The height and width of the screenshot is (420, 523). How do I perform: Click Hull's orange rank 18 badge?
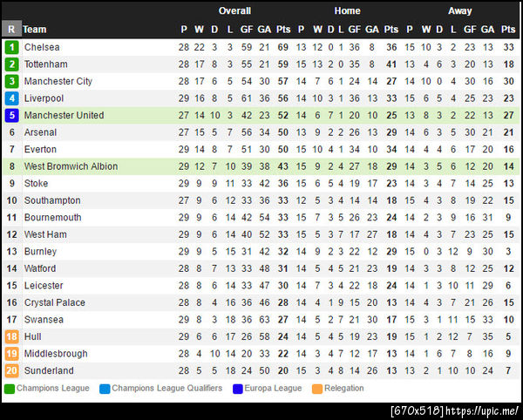click(x=11, y=336)
